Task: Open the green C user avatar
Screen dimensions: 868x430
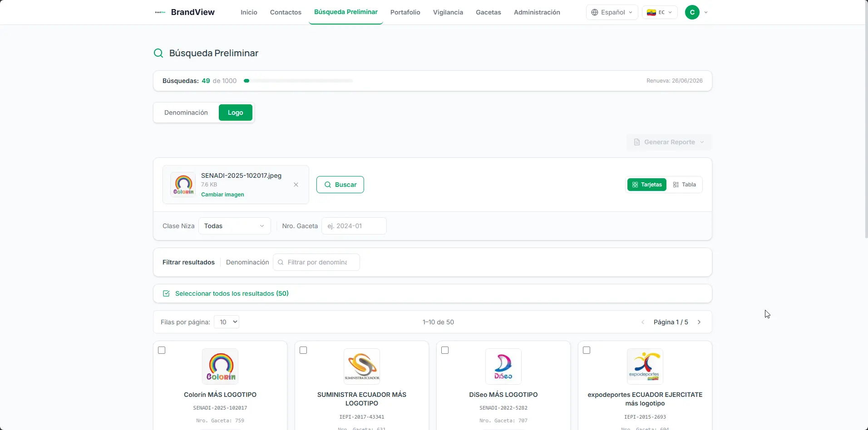Action: (x=692, y=12)
